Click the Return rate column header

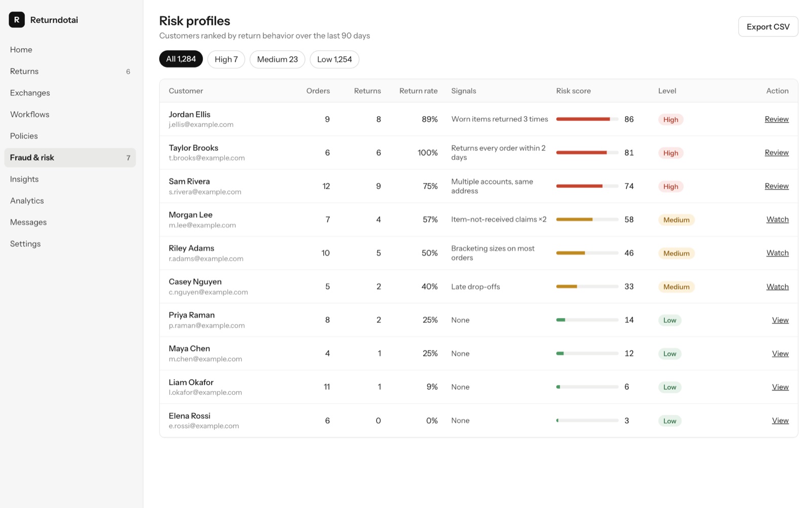418,91
